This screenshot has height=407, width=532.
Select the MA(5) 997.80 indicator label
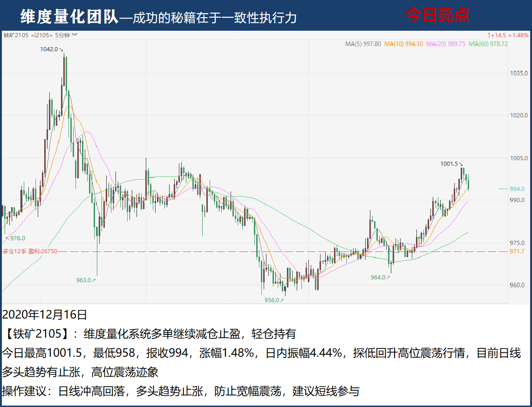tap(363, 44)
